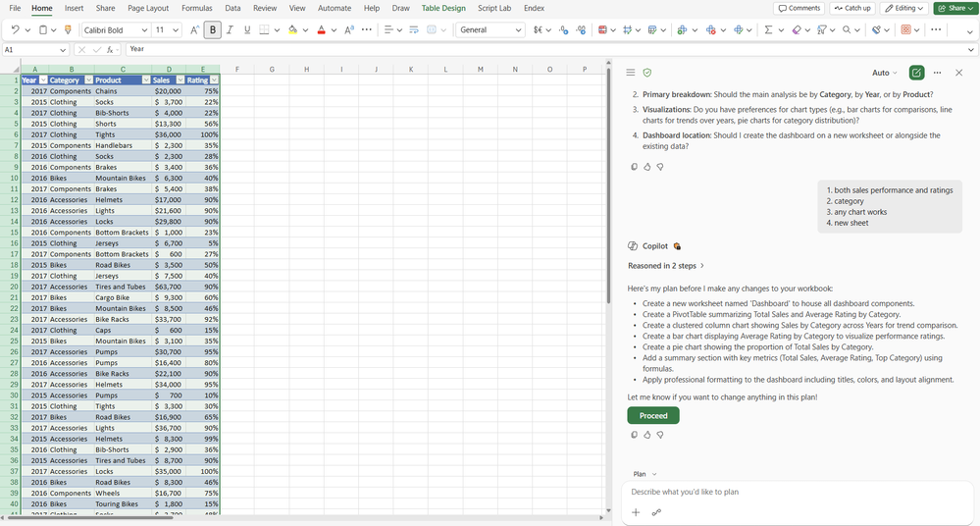Toggle Wrap Text
This screenshot has width=980, height=526.
pos(414,29)
